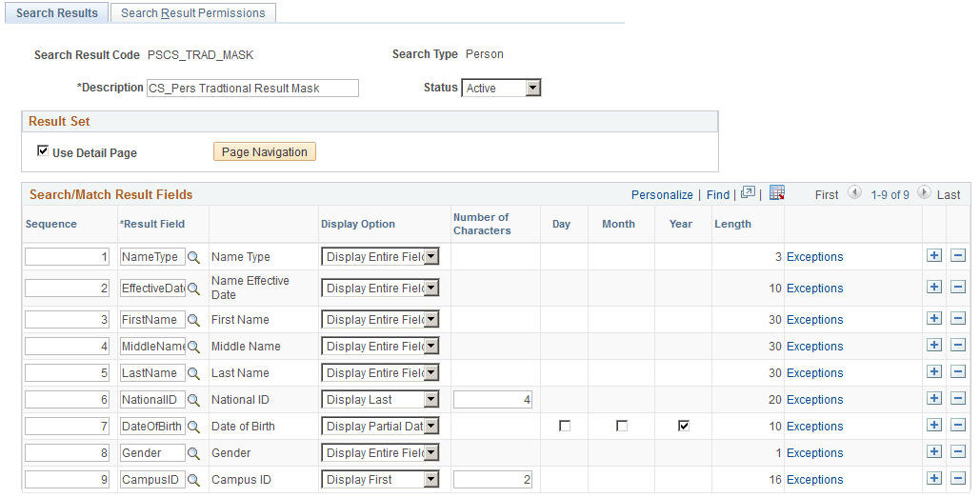Open lookup for the NationalID result field

pos(193,400)
